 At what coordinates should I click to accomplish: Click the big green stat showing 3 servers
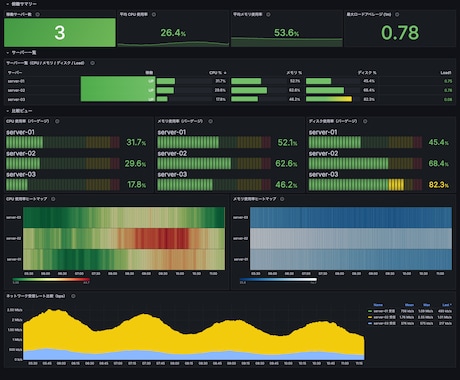coord(60,32)
